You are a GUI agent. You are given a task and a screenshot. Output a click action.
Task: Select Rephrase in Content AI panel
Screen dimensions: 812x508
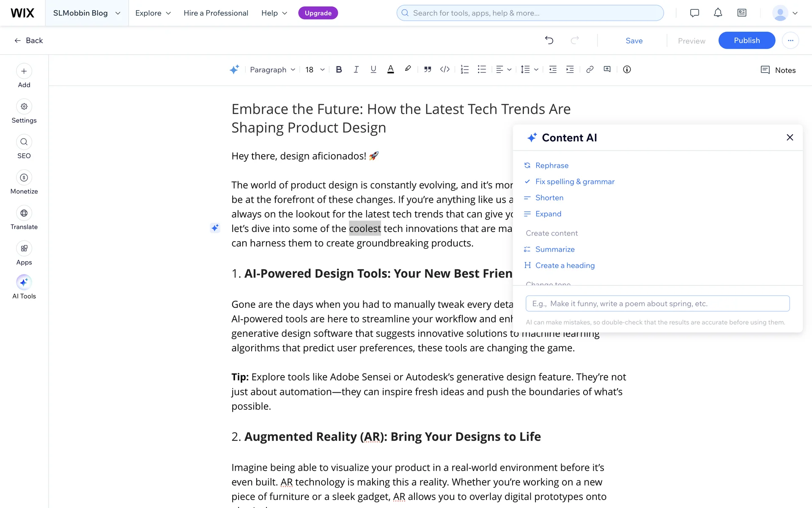(x=551, y=166)
